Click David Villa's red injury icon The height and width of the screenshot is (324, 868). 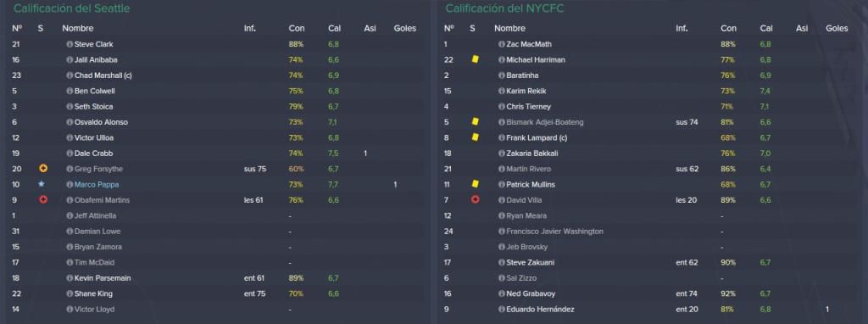click(x=475, y=199)
